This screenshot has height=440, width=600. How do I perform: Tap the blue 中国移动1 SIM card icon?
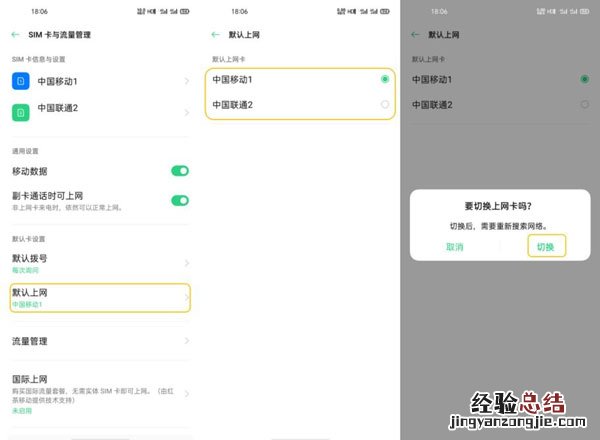(21, 81)
